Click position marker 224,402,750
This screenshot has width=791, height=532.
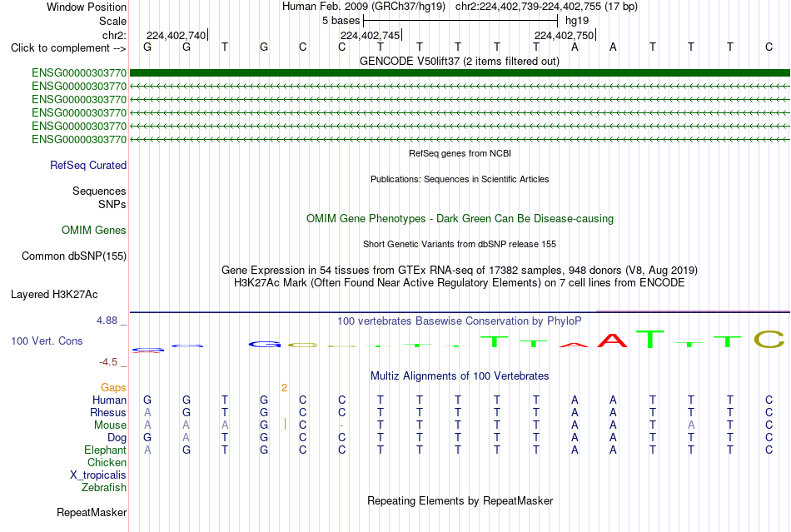[564, 35]
